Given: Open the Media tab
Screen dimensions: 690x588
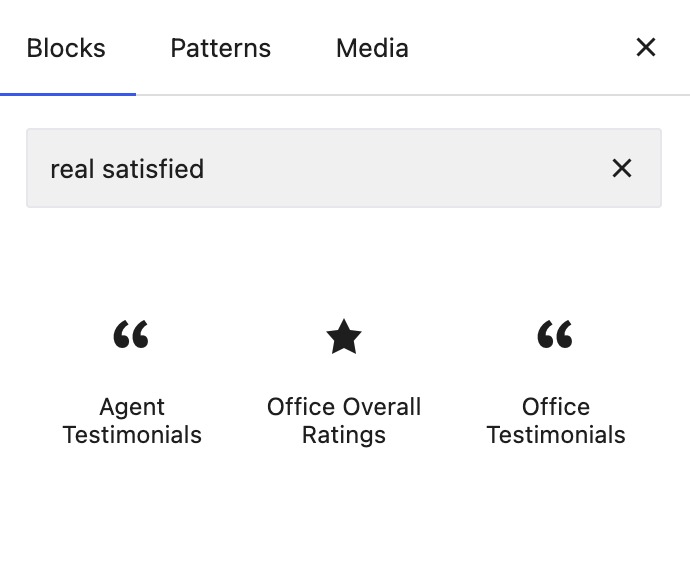Looking at the screenshot, I should click(x=372, y=48).
